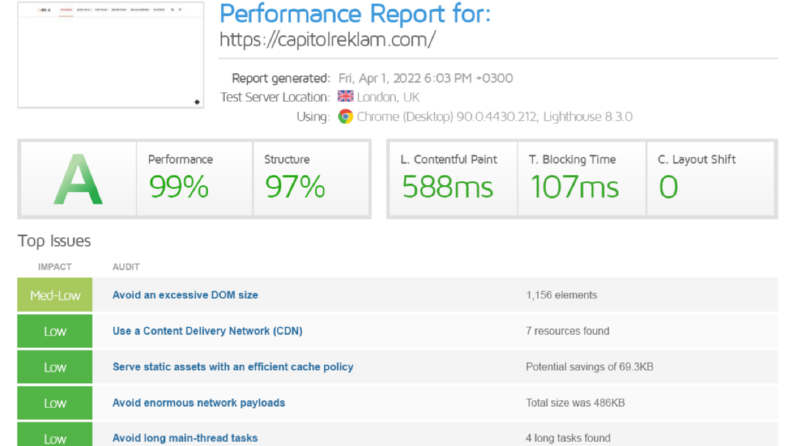Click the C. Layout Shift metric

tap(711, 179)
